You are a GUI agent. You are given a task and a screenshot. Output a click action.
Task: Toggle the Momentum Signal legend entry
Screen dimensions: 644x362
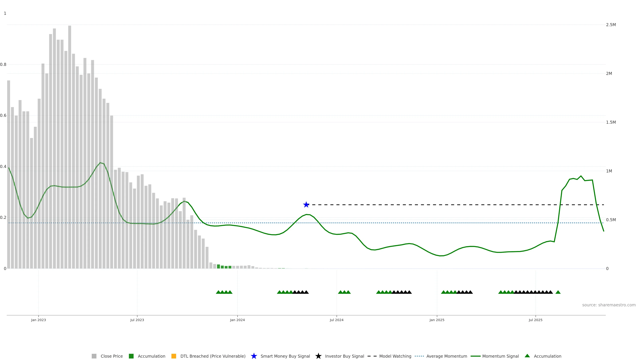tap(500, 356)
